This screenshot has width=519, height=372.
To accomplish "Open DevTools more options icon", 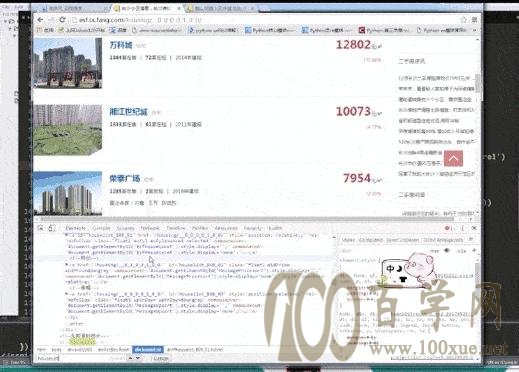I will click(x=462, y=228).
